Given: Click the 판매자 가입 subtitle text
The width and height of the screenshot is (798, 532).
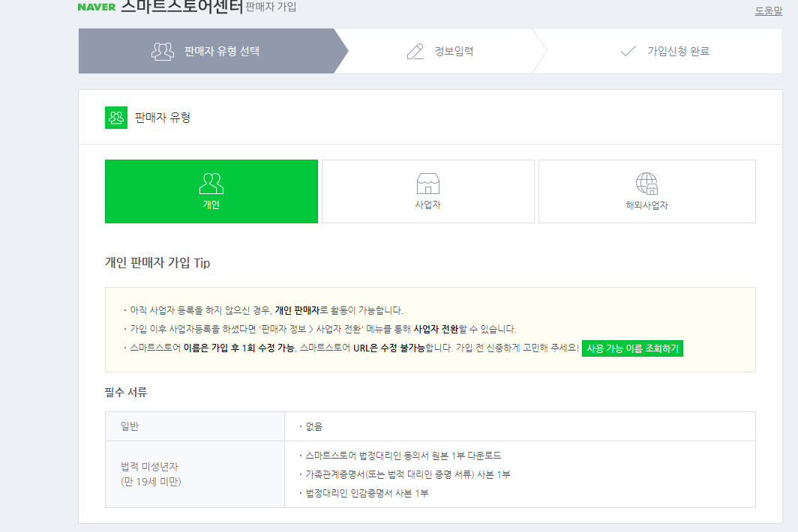Looking at the screenshot, I should click(x=271, y=7).
